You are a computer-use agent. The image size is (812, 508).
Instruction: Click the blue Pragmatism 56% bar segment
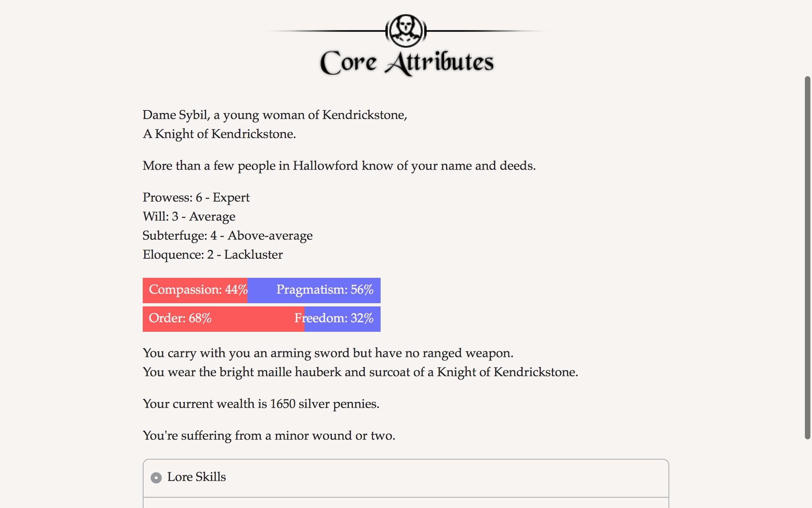[314, 290]
